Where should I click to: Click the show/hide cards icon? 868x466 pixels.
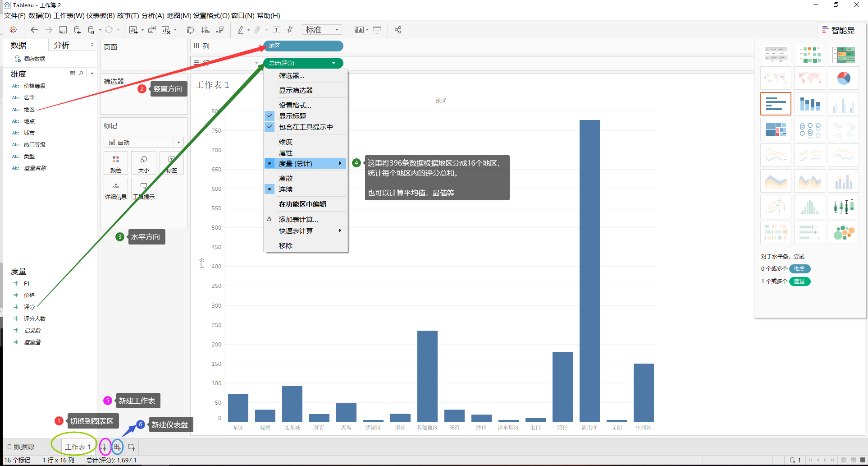click(x=359, y=30)
